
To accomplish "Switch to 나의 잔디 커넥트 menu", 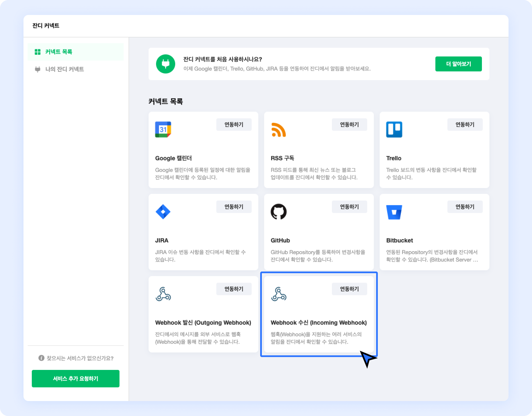I will click(x=64, y=69).
